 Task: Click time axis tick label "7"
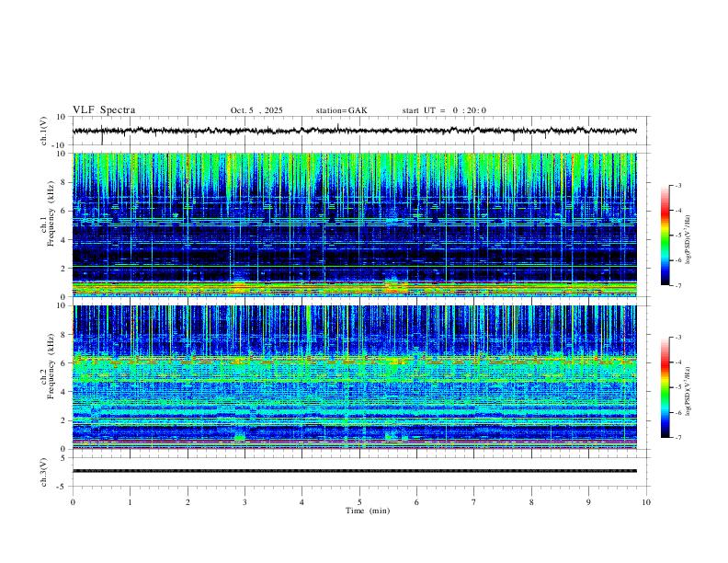474,502
